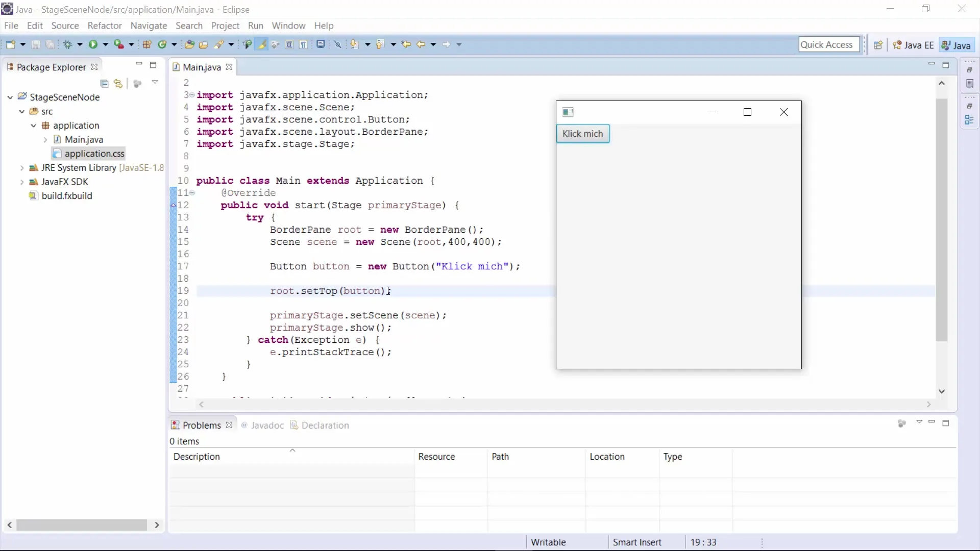
Task: Collapse All in Package Explorer
Action: [105, 83]
